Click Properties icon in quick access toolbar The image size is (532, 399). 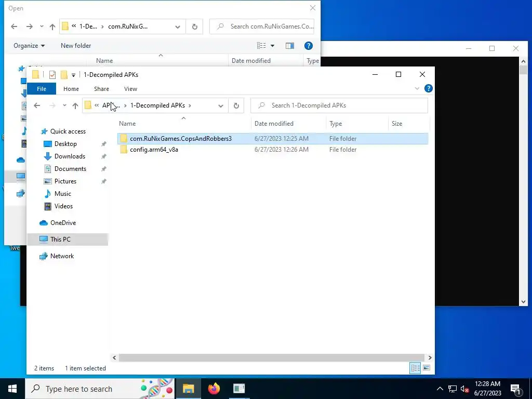coord(52,75)
